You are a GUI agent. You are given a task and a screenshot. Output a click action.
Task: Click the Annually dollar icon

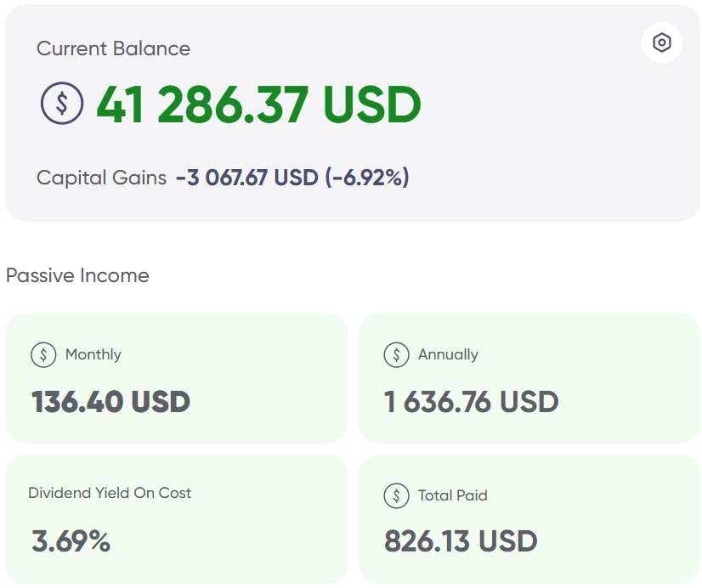click(396, 355)
